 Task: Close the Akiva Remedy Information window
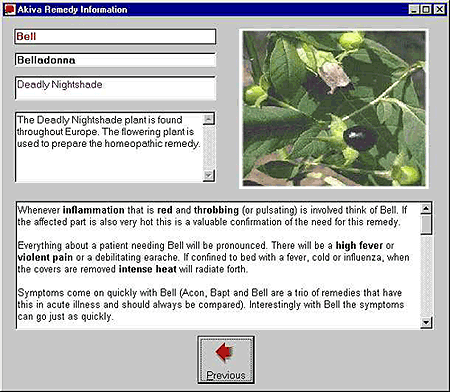click(440, 9)
